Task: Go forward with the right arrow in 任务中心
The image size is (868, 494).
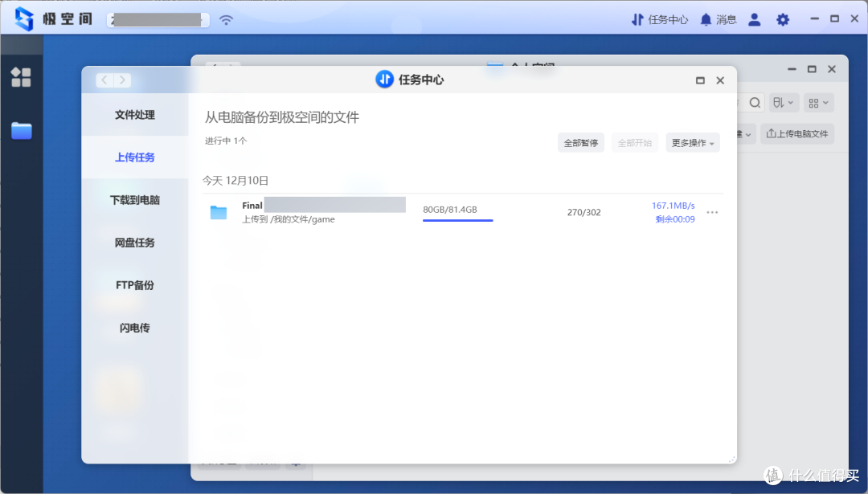Action: pos(122,80)
